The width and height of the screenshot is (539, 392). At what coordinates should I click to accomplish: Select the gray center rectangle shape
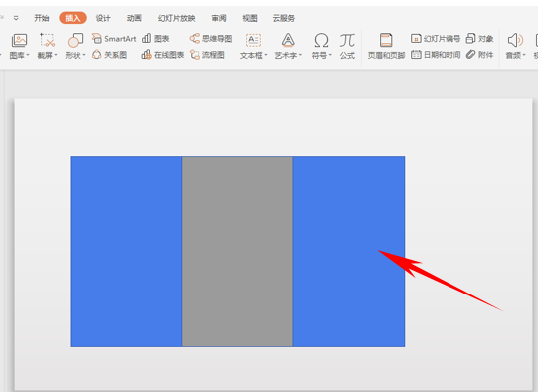(238, 252)
